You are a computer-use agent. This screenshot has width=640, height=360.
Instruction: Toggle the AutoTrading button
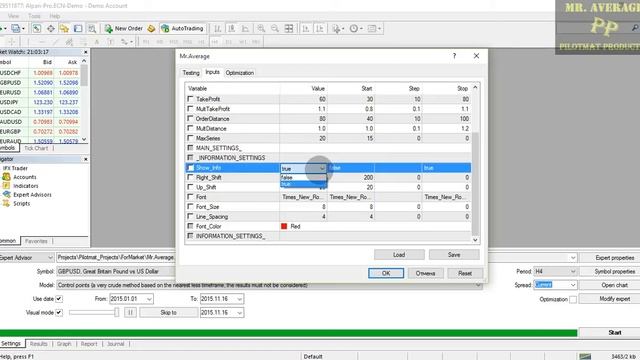[x=182, y=29]
